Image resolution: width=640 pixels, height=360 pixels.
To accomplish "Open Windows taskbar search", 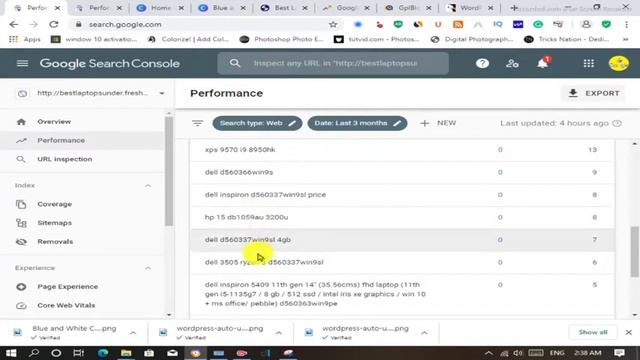I will click(x=34, y=353).
